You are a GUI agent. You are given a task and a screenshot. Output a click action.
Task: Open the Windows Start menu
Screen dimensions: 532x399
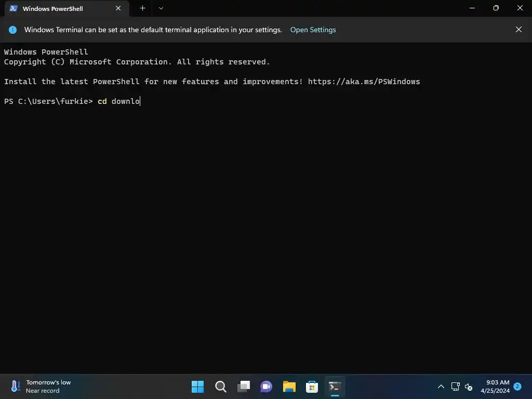[198, 387]
